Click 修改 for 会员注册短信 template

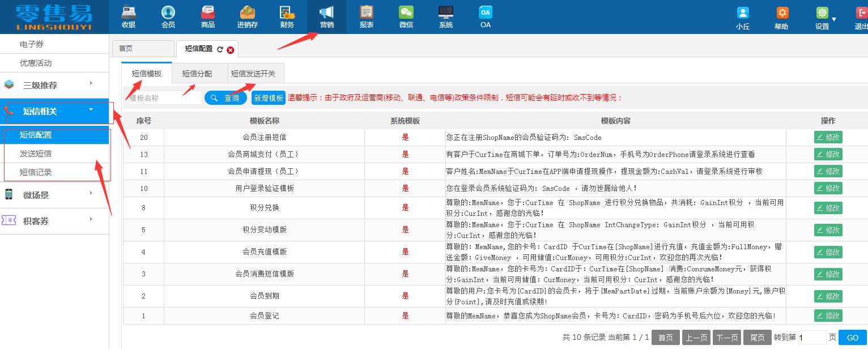tap(828, 137)
